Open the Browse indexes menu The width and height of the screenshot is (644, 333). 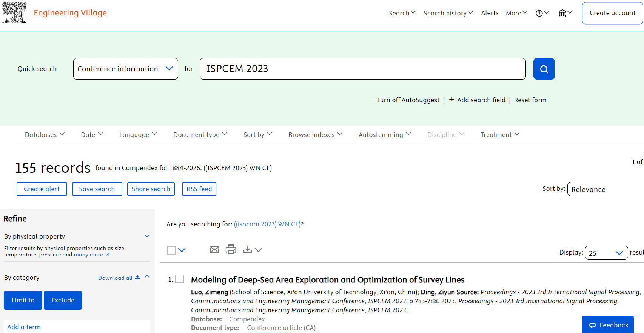(x=316, y=135)
